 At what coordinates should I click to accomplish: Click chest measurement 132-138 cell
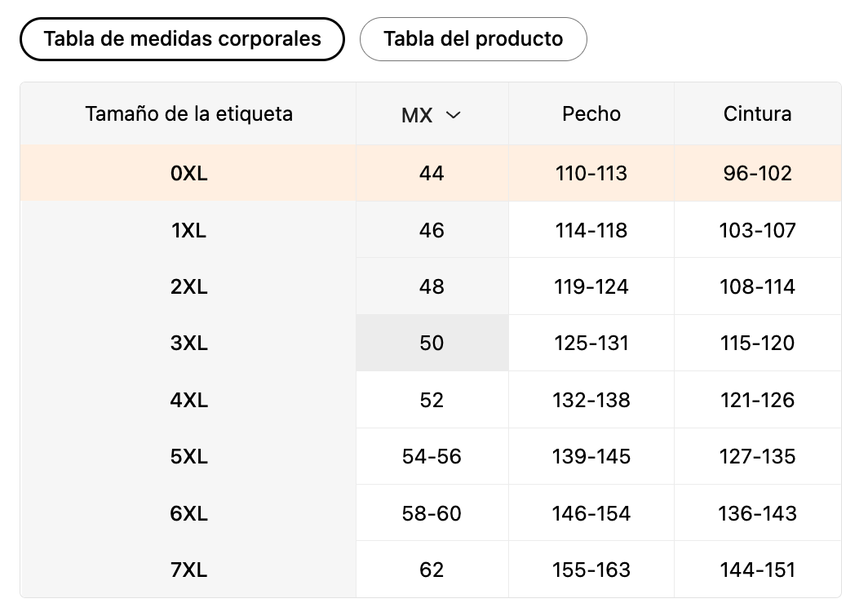click(x=591, y=401)
